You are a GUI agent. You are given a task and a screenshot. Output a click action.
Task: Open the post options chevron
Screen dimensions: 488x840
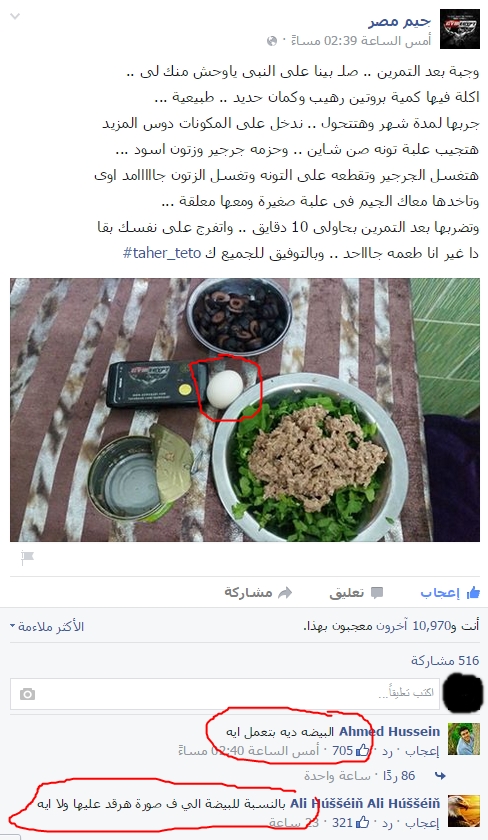pyautogui.click(x=16, y=16)
